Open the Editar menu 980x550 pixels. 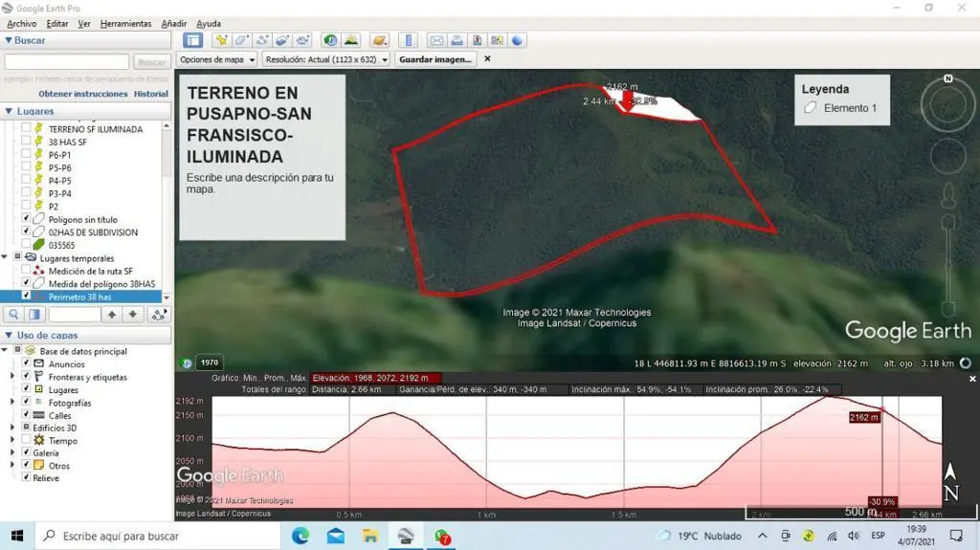click(x=56, y=23)
